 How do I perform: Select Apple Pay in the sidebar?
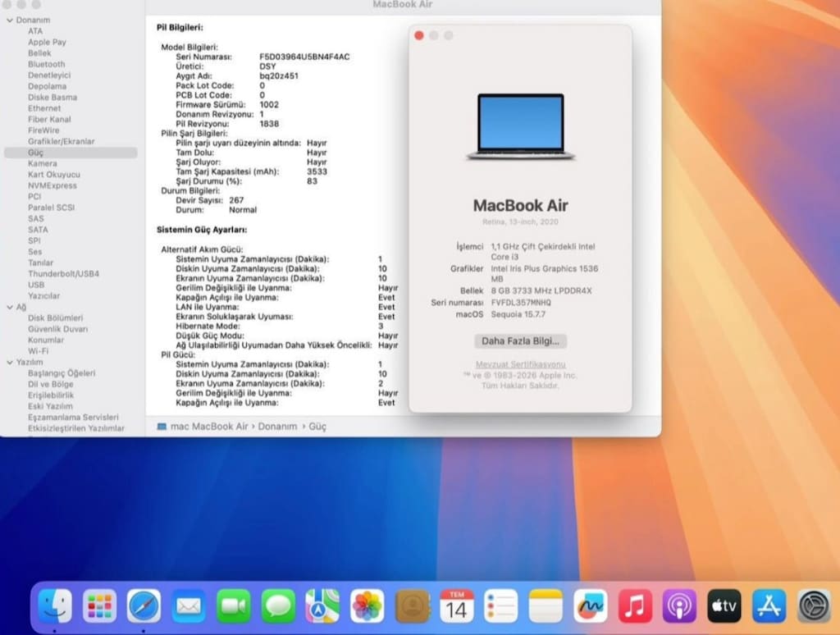click(47, 42)
